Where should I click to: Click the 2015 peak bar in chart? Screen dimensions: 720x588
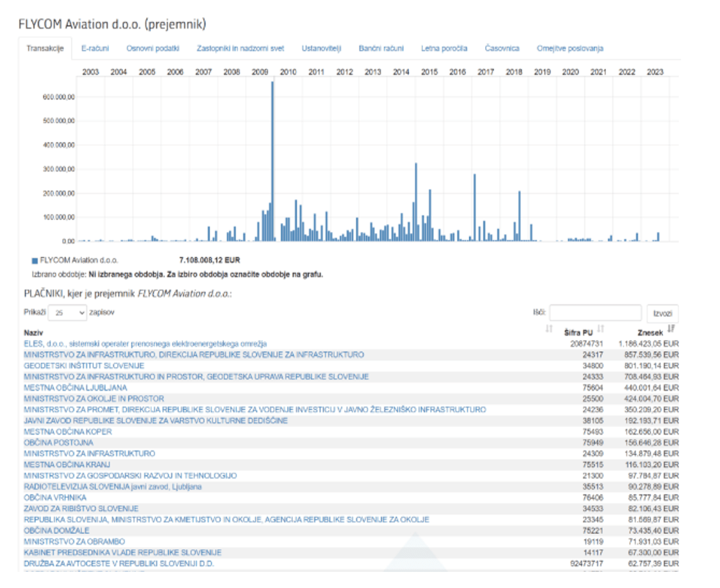(x=416, y=202)
